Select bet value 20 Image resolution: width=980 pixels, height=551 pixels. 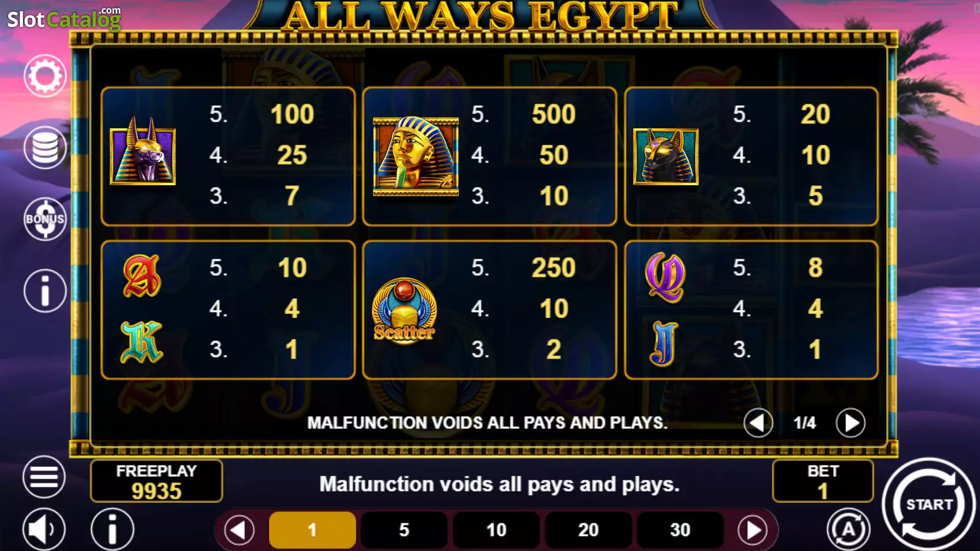588,530
